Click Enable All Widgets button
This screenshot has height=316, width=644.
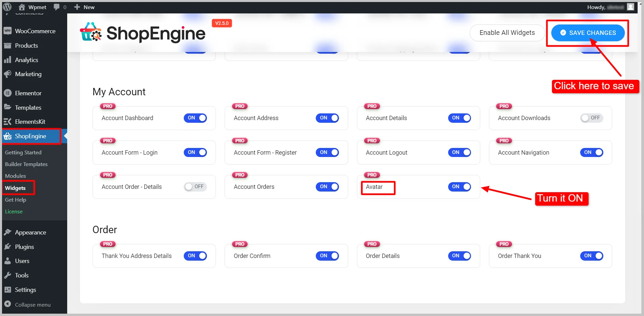[x=507, y=33]
